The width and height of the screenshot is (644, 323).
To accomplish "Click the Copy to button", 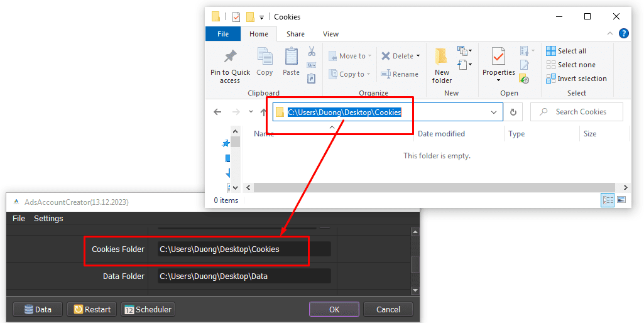I will pyautogui.click(x=349, y=74).
